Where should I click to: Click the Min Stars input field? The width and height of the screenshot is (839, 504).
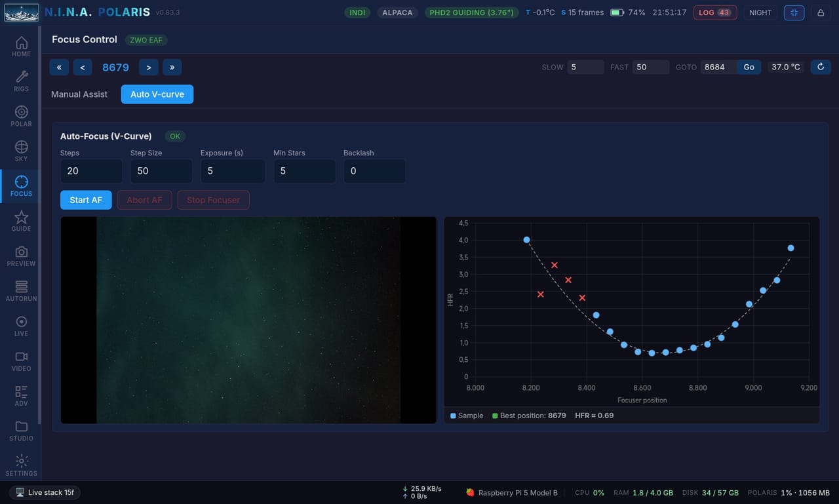pyautogui.click(x=305, y=171)
